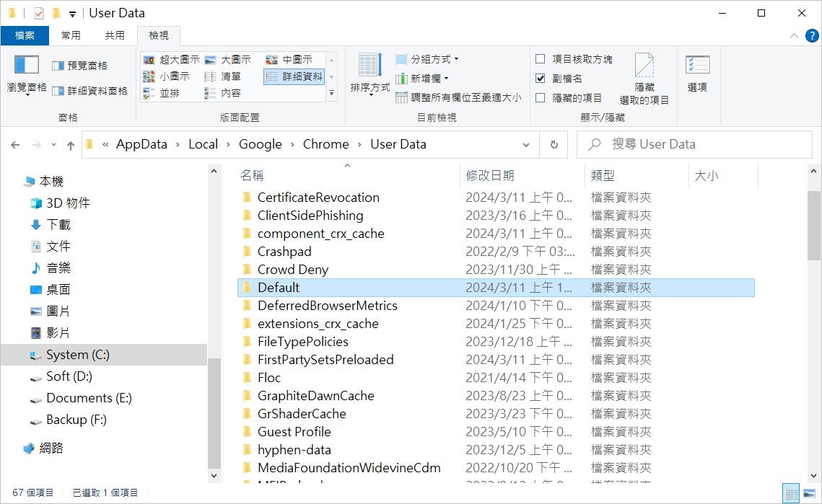Toggle the 預覽窗格 preview pane
The height and width of the screenshot is (504, 822).
pos(79,66)
